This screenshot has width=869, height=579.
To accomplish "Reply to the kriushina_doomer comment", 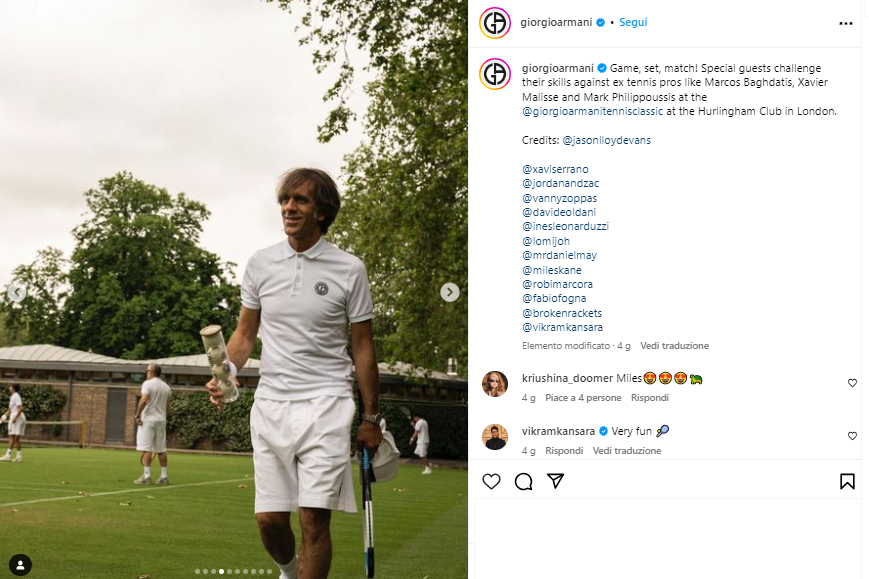I will click(x=649, y=398).
